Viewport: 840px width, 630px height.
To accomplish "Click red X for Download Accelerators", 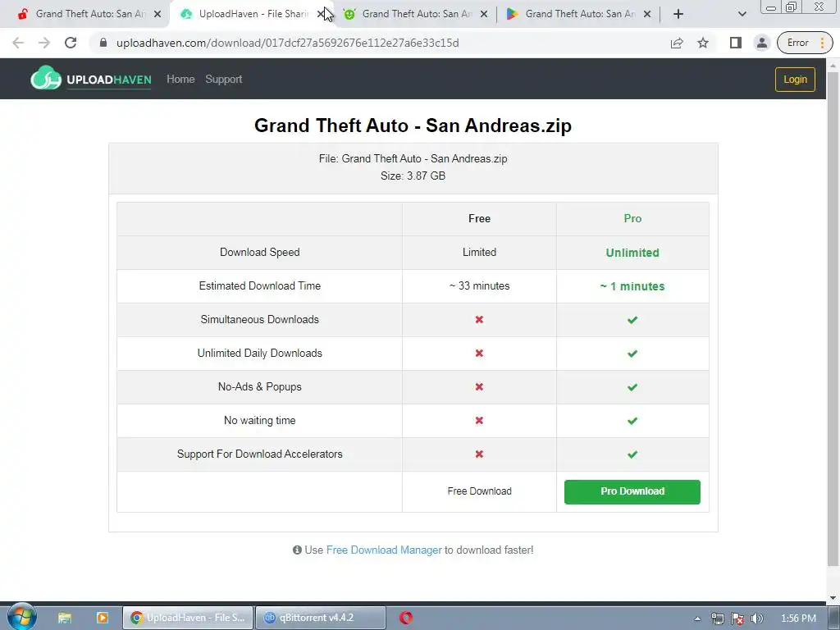I will pyautogui.click(x=479, y=454).
